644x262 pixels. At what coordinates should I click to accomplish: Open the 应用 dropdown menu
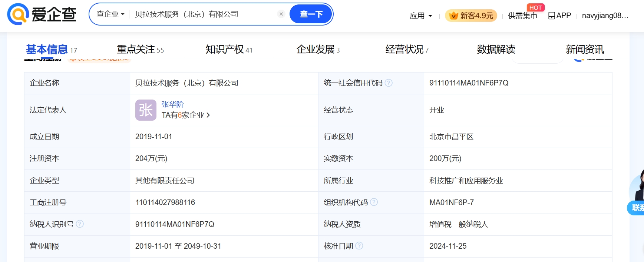(421, 16)
